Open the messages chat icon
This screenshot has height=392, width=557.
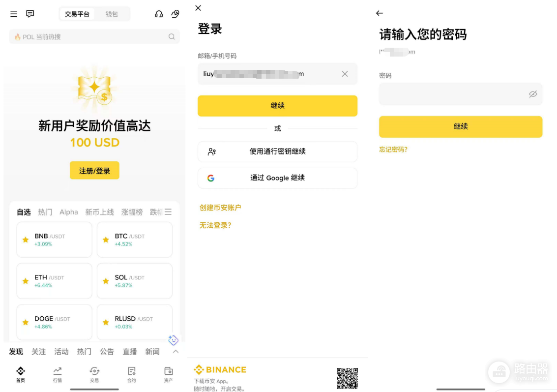point(30,14)
